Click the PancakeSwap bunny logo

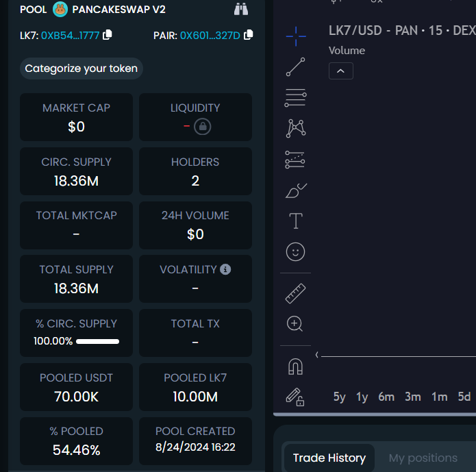click(x=60, y=10)
